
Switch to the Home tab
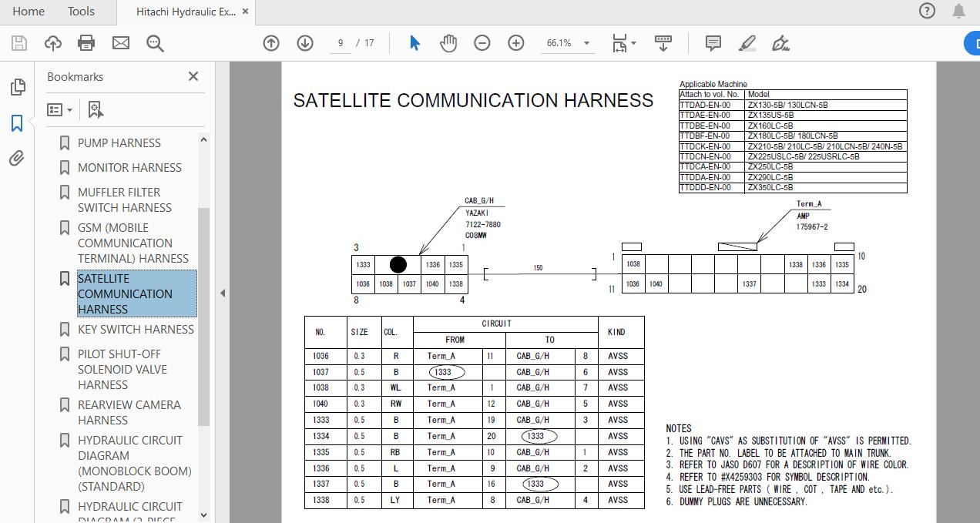coord(29,11)
